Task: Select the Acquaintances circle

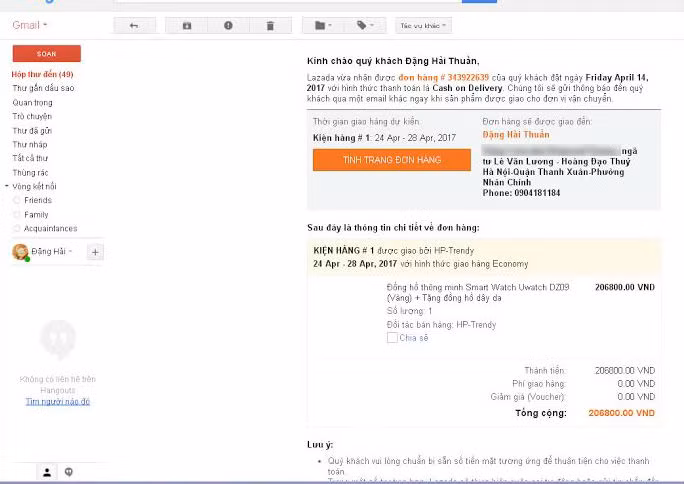Action: 50,228
